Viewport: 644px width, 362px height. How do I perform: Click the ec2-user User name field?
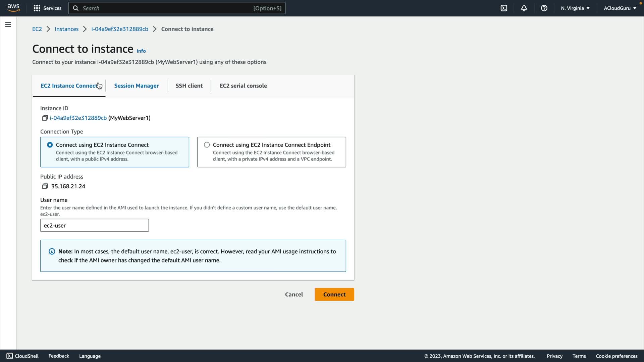[x=94, y=225]
